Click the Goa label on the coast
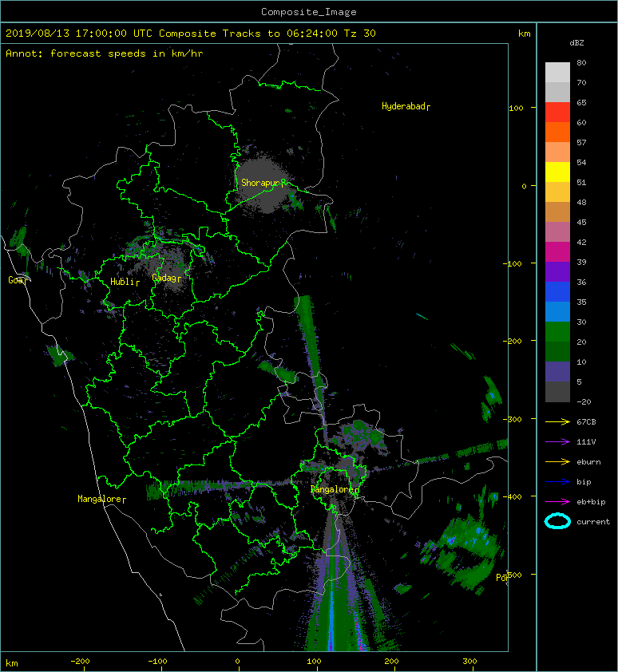This screenshot has height=672, width=618. tap(16, 280)
